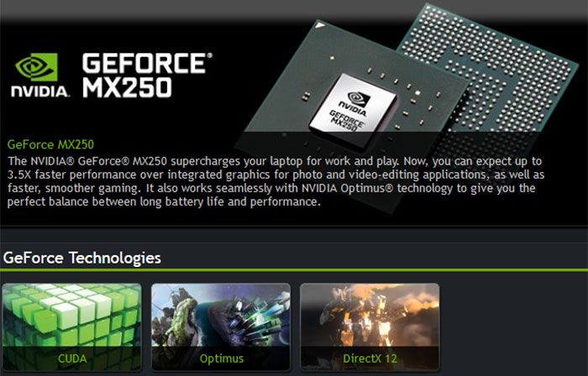This screenshot has height=376, width=588.
Task: Click the MX250 description paragraph
Action: tap(276, 181)
